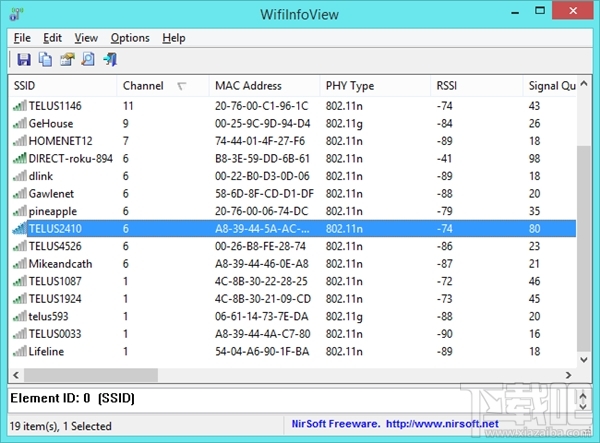This screenshot has height=443, width=600.
Task: Sort by MAC Address column header
Action: [x=264, y=86]
